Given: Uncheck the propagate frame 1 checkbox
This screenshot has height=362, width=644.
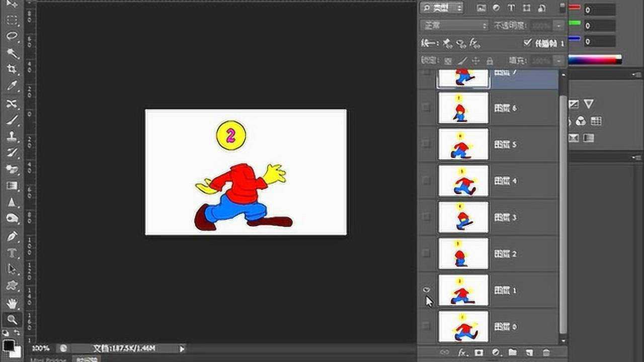Looking at the screenshot, I should (x=527, y=43).
